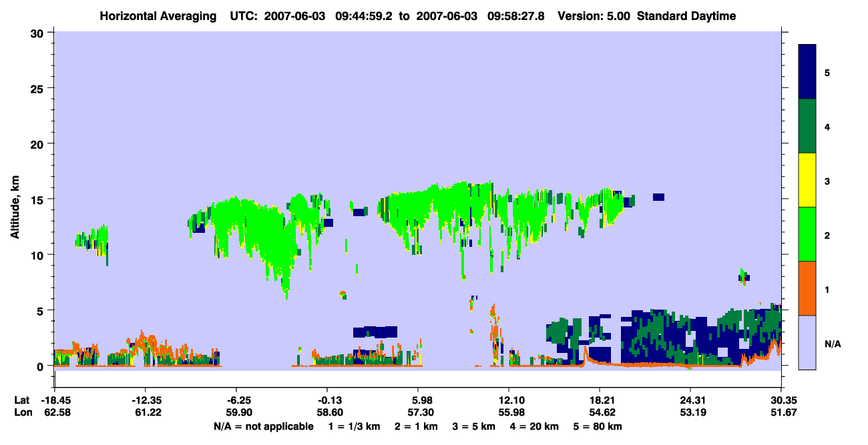Click 'Version: 5.00' in the title
This screenshot has width=868, height=445.
pos(594,16)
